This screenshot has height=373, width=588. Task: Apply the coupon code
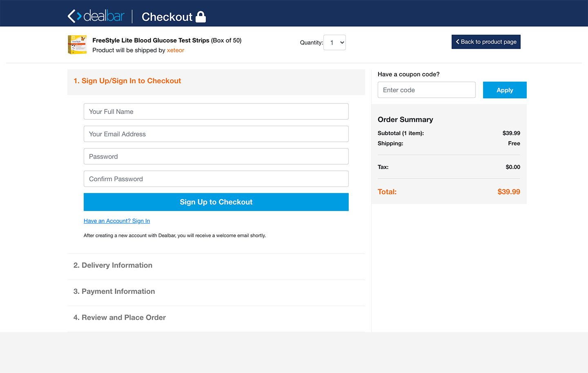[x=505, y=90]
